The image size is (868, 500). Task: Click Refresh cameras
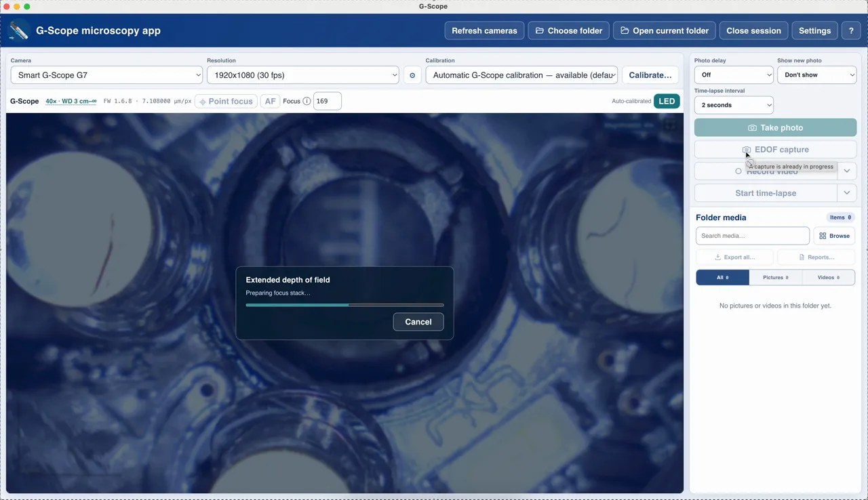pos(484,30)
